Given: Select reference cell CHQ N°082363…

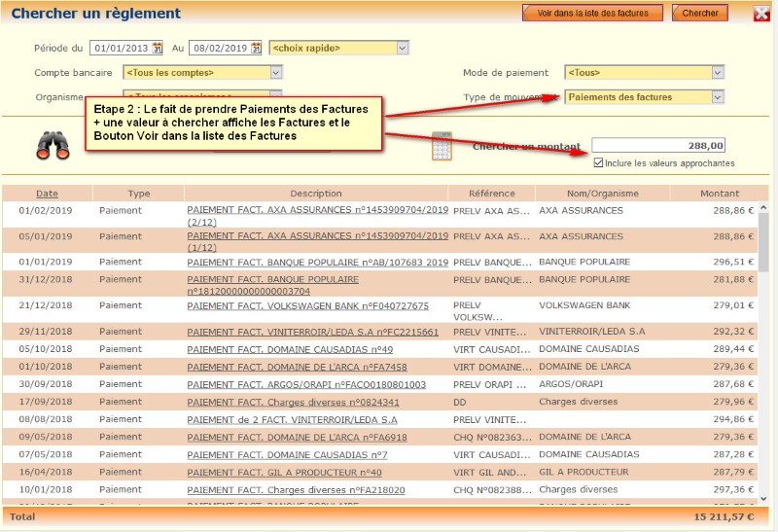Looking at the screenshot, I should [492, 437].
